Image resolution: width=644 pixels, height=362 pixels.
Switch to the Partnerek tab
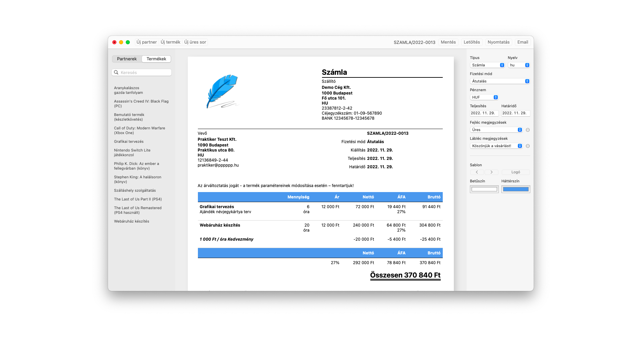point(127,59)
